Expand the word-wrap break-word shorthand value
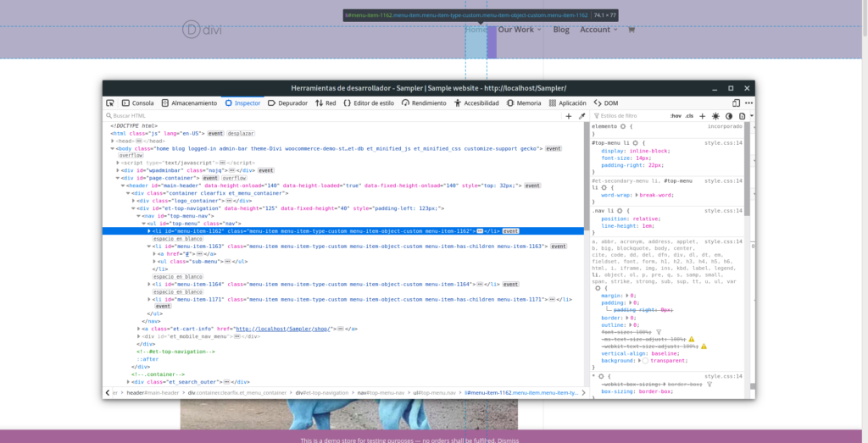Image resolution: width=868 pixels, height=443 pixels. (x=637, y=195)
